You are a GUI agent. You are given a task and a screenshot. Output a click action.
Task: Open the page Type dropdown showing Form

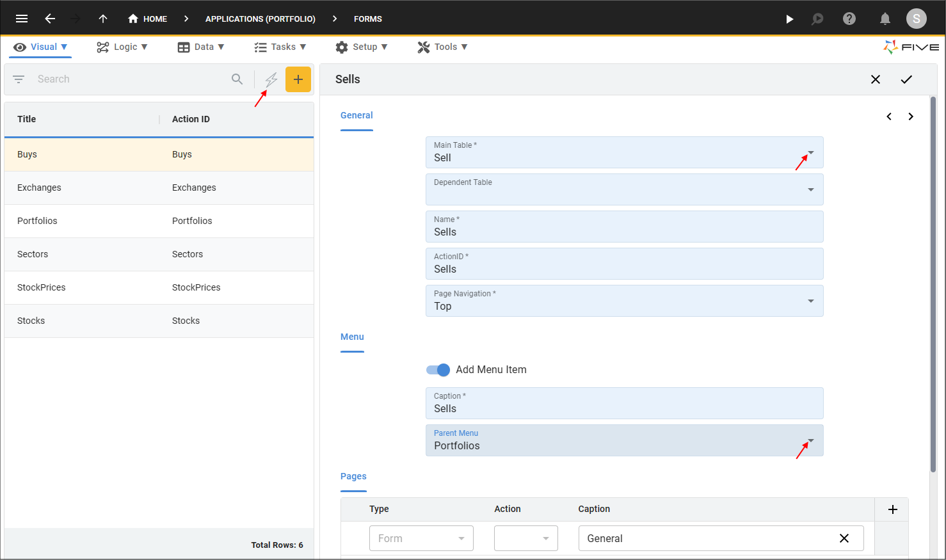point(421,538)
